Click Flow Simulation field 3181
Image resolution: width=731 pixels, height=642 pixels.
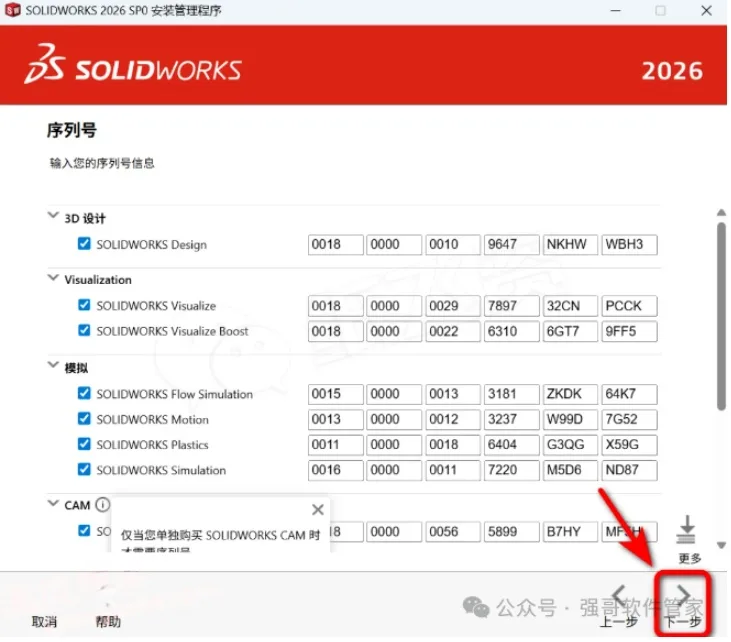[x=511, y=394]
